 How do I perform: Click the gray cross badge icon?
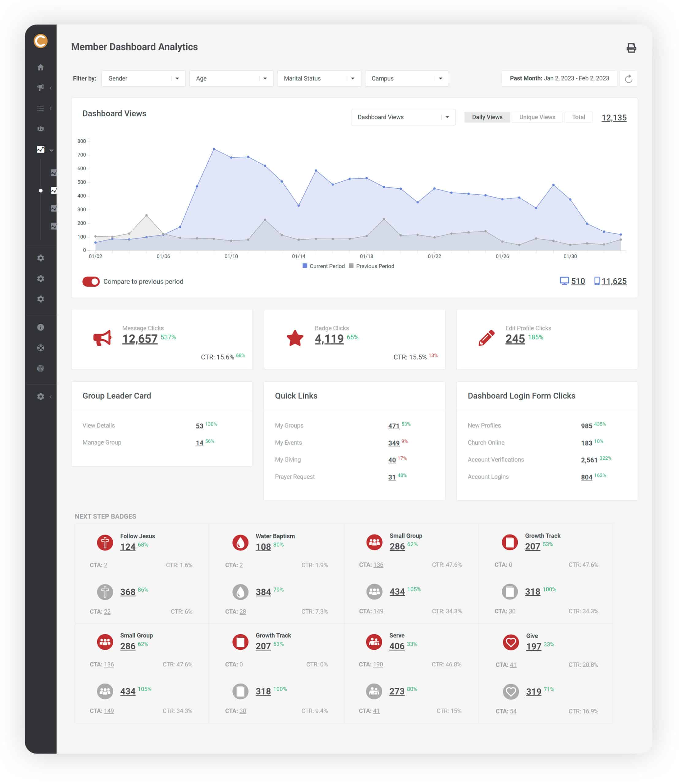point(105,592)
